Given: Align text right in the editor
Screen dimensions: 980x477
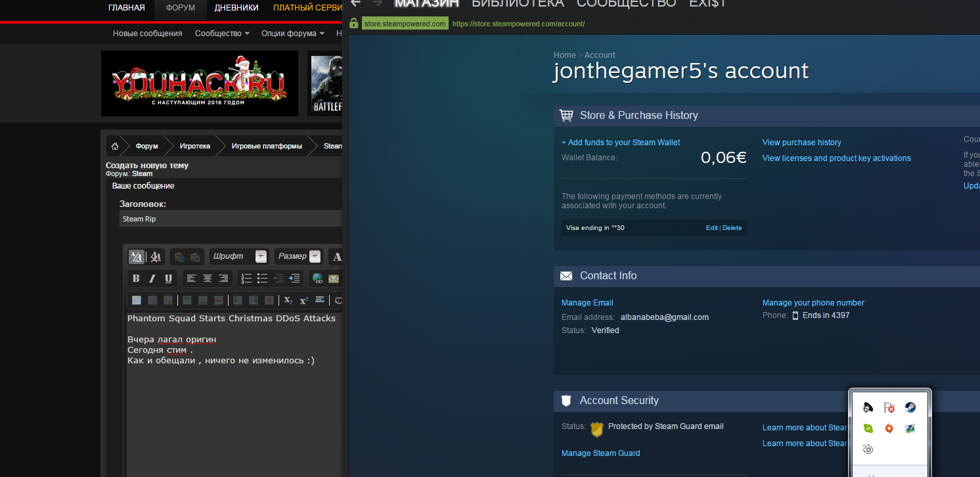Looking at the screenshot, I should point(223,279).
